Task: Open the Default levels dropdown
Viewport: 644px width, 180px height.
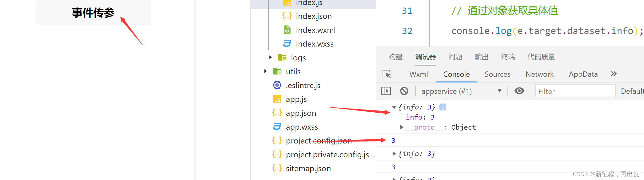Action: (x=632, y=91)
